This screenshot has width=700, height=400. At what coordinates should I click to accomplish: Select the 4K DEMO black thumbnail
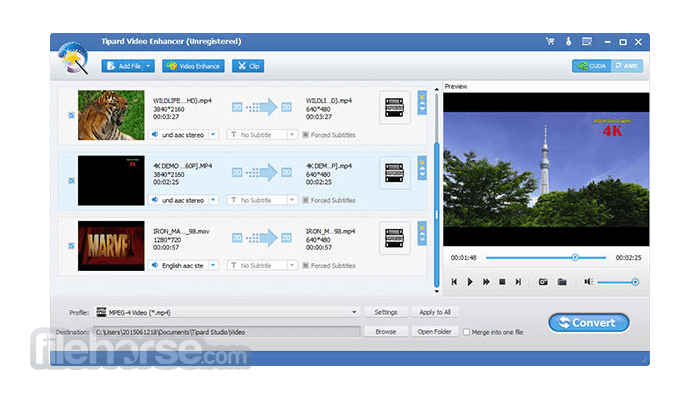click(111, 180)
